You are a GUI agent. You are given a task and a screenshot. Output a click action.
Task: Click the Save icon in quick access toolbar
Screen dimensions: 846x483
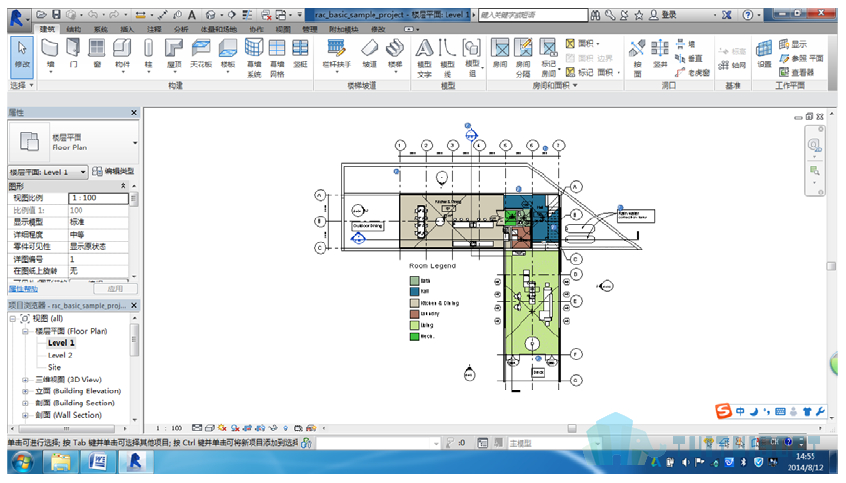click(56, 15)
